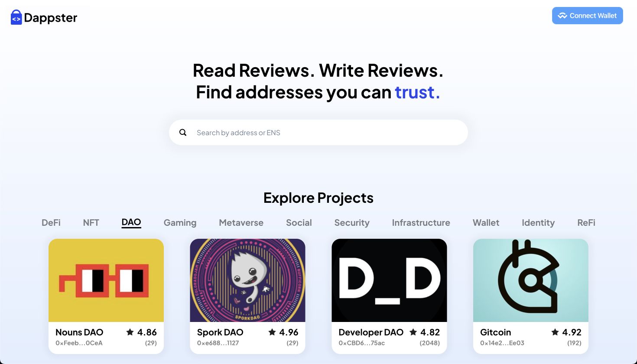Click the Dappster lock logo icon

(16, 17)
